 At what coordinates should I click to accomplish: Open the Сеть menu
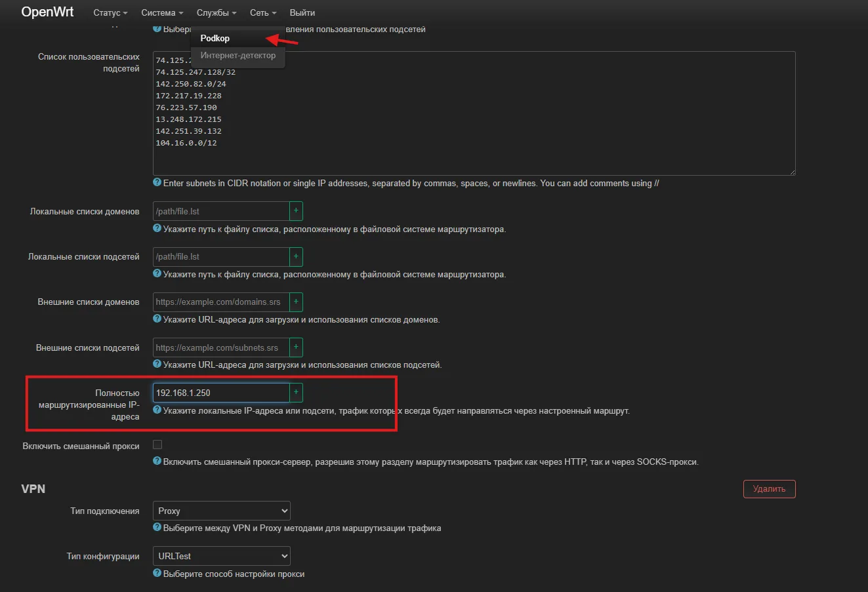point(263,12)
